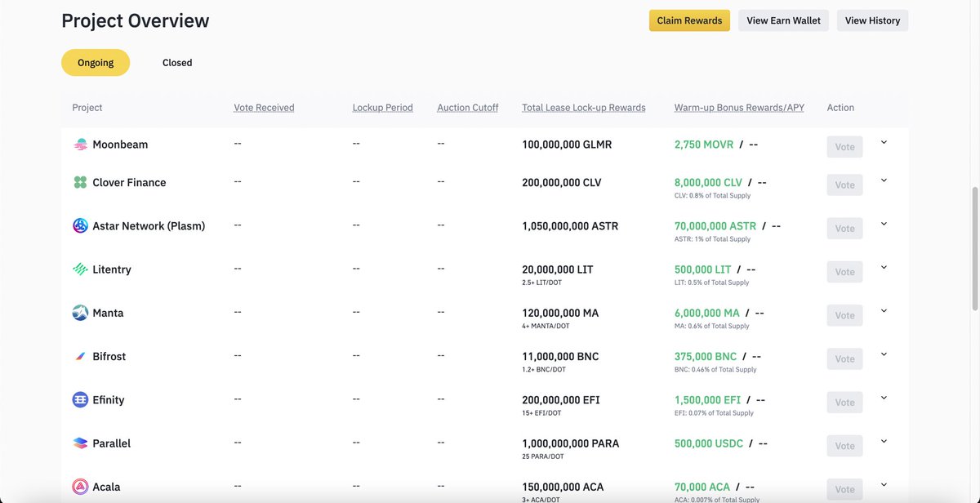Screen dimensions: 980x503
Task: Click the 1,050,000,000 ASTR value
Action: [x=570, y=226]
